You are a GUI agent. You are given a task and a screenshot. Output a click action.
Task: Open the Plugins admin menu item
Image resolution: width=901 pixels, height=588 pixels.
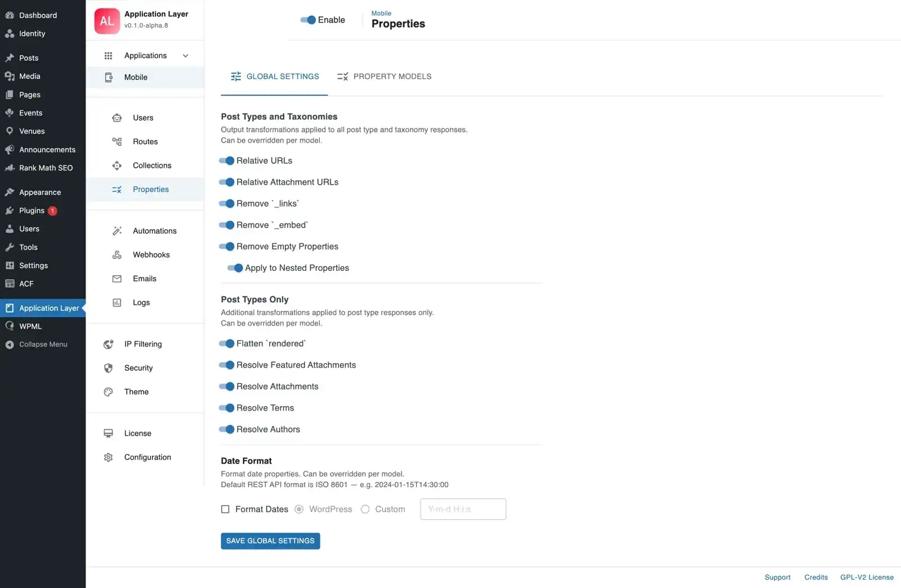[32, 211]
